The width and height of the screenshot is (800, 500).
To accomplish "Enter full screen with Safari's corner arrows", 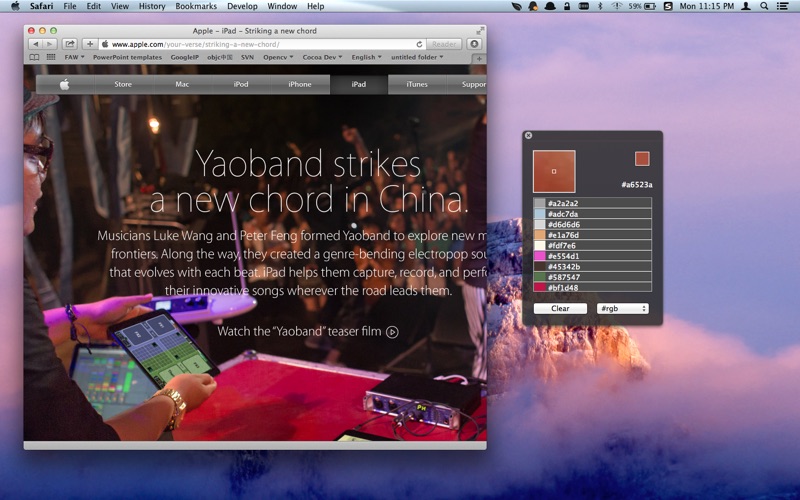I will [x=480, y=31].
